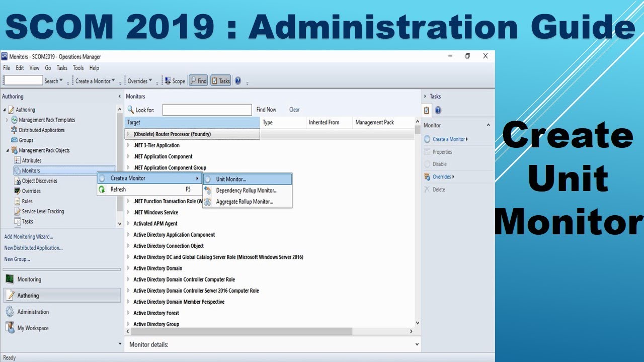This screenshot has width=644, height=362.
Task: Sort by the Type column header
Action: [283, 122]
